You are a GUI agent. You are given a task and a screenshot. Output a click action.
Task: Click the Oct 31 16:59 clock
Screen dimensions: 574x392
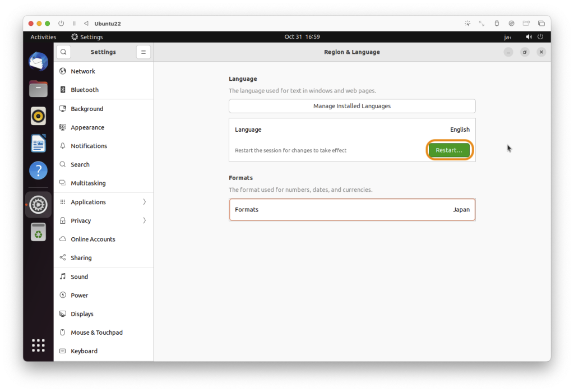tap(302, 36)
